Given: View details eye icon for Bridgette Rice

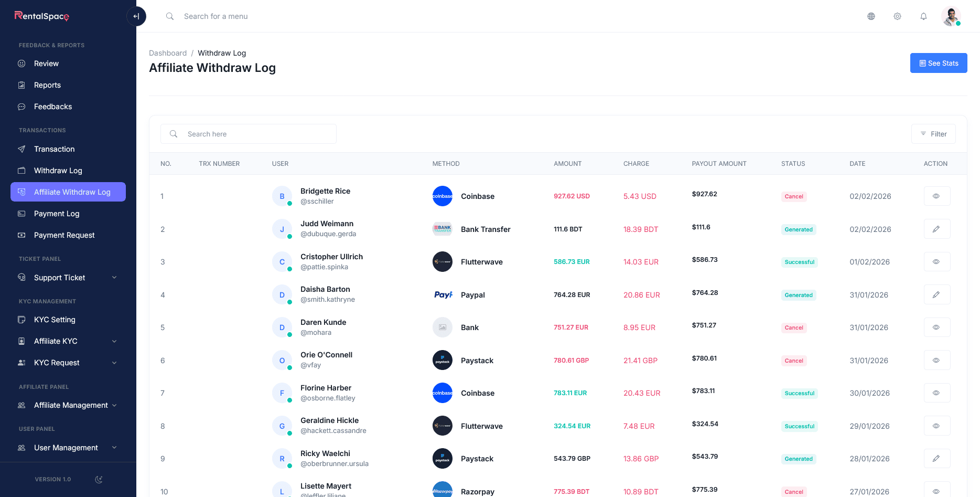Looking at the screenshot, I should [x=936, y=196].
